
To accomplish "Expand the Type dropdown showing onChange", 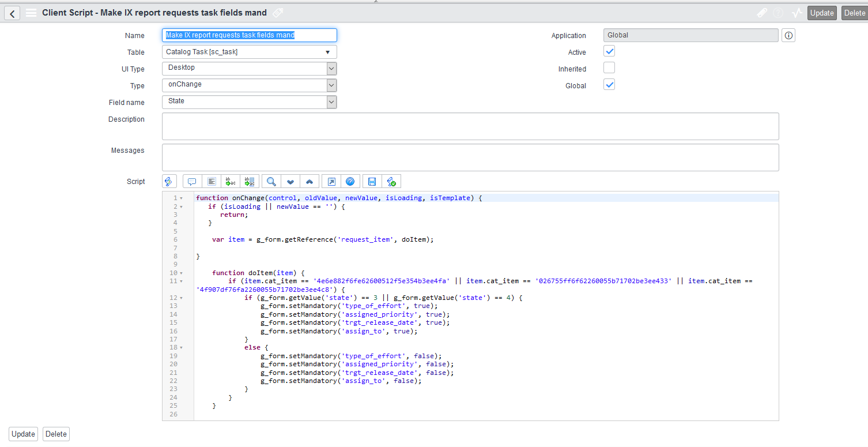I will pyautogui.click(x=249, y=85).
